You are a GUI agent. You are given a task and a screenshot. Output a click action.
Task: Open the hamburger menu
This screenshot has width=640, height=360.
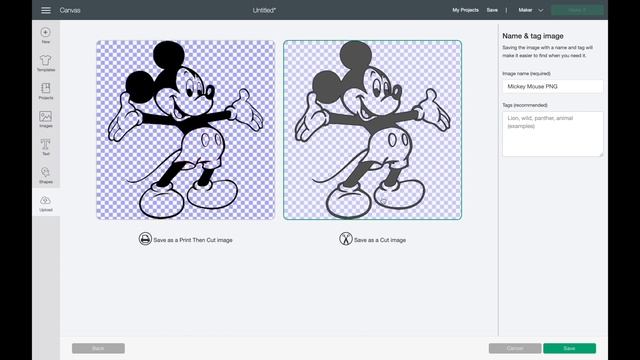pyautogui.click(x=46, y=10)
